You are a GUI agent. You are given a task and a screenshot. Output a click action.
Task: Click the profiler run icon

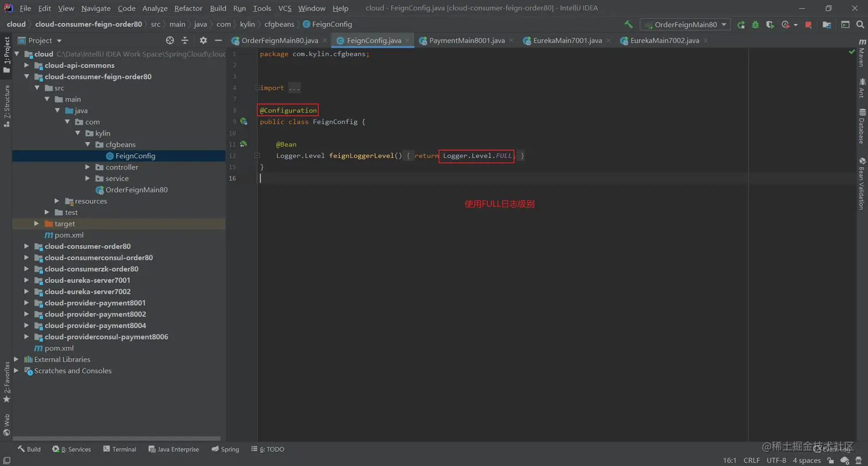tap(785, 25)
